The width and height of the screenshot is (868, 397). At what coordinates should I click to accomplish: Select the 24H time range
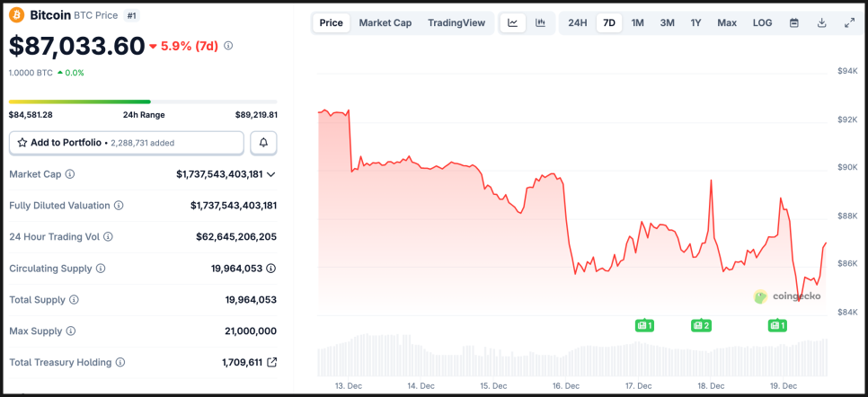[578, 23]
